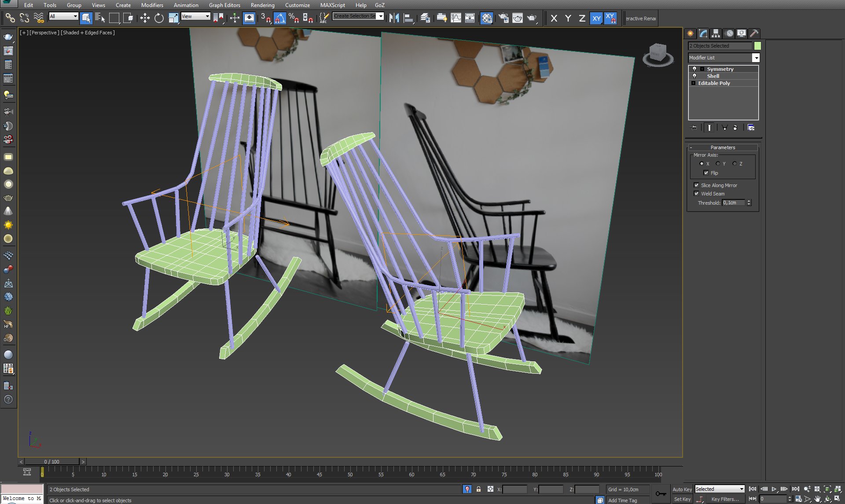Screen dimensions: 845x504
Task: Click the Threshold spinner arrows
Action: [749, 203]
